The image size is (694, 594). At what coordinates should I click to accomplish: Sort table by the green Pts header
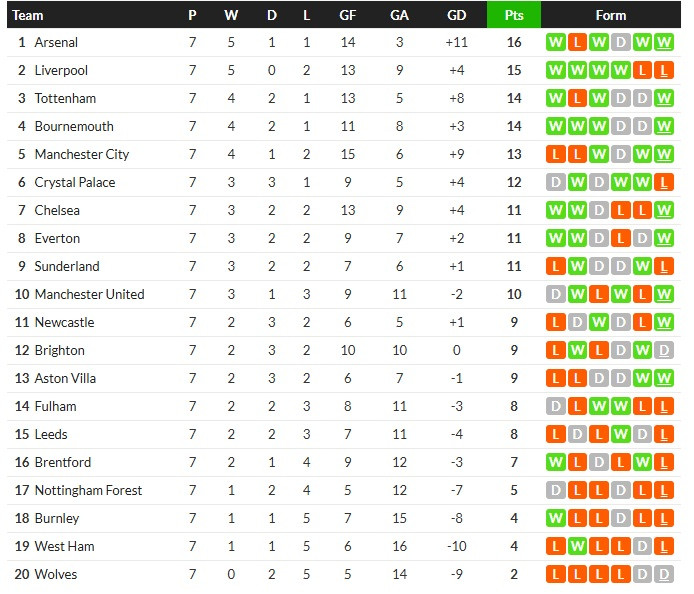click(513, 15)
